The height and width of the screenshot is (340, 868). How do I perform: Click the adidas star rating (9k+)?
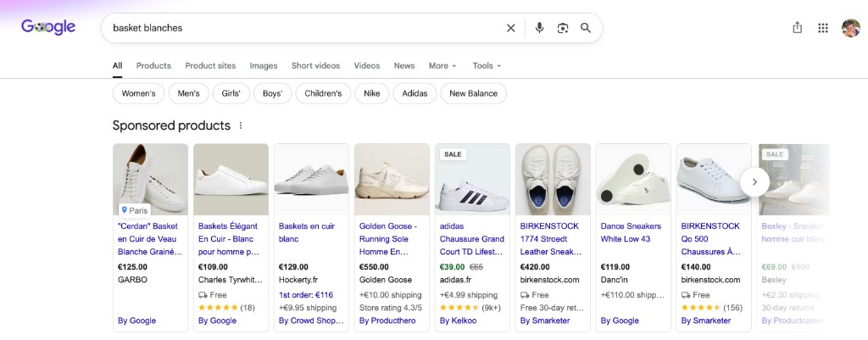pyautogui.click(x=470, y=307)
